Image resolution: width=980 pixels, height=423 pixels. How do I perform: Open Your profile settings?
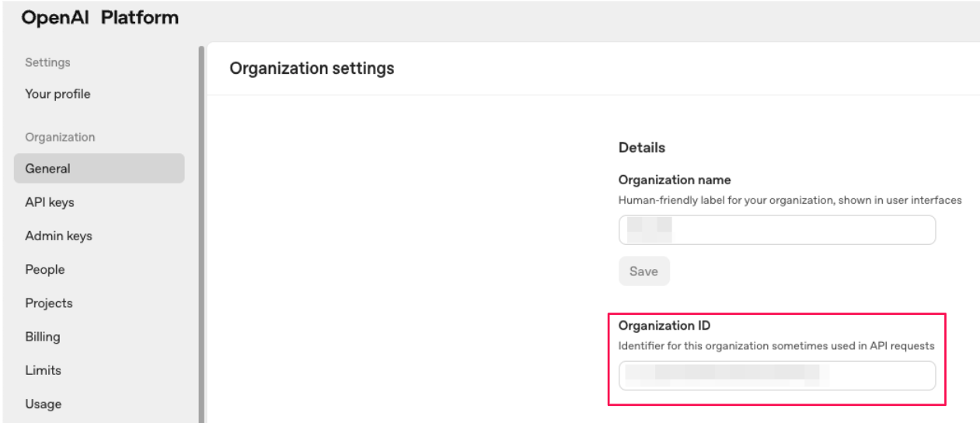58,95
